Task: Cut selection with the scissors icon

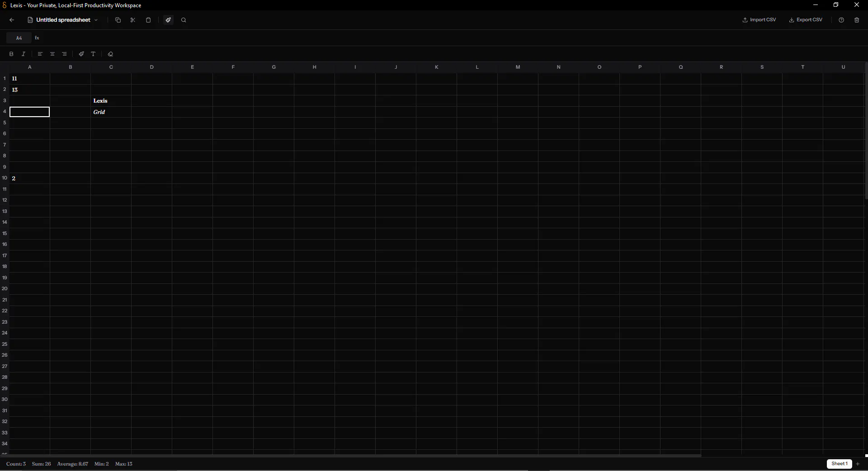Action: coord(133,20)
